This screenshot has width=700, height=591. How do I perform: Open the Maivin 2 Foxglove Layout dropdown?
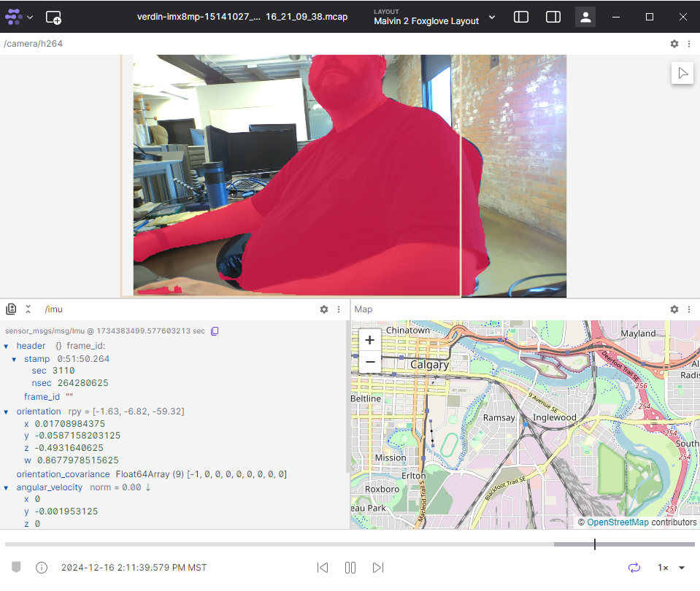(x=434, y=17)
